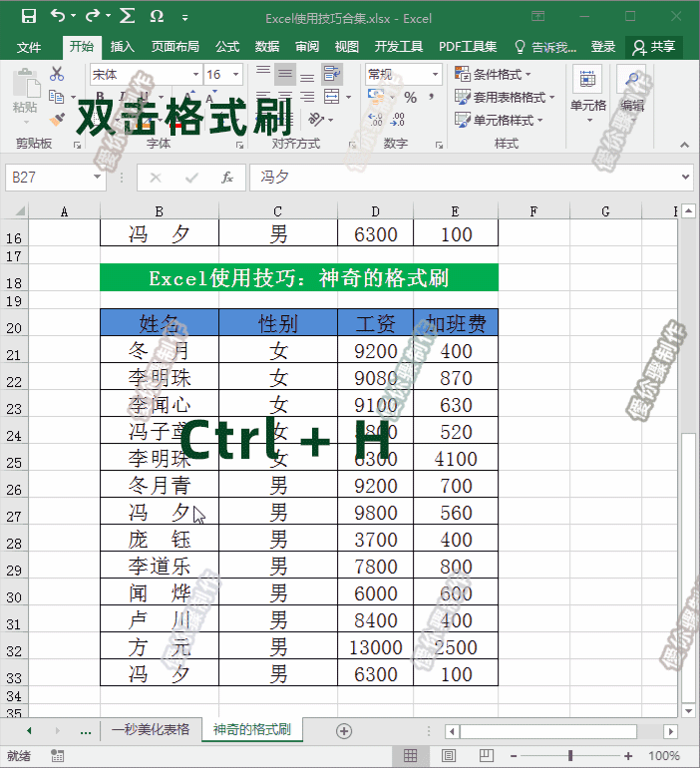Click the 100% zoom level
Image resolution: width=700 pixels, height=768 pixels.
pyautogui.click(x=664, y=756)
